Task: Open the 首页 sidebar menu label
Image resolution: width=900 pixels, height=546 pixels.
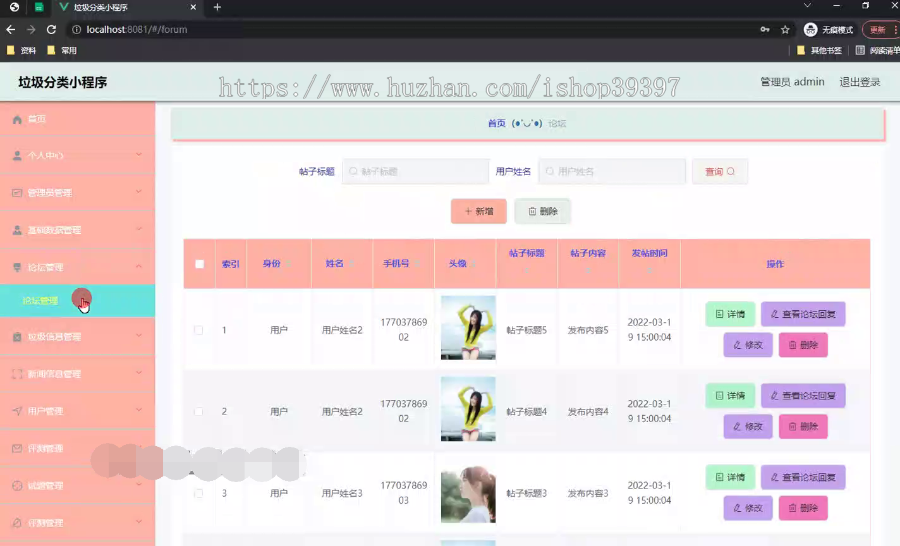Action: pos(37,119)
